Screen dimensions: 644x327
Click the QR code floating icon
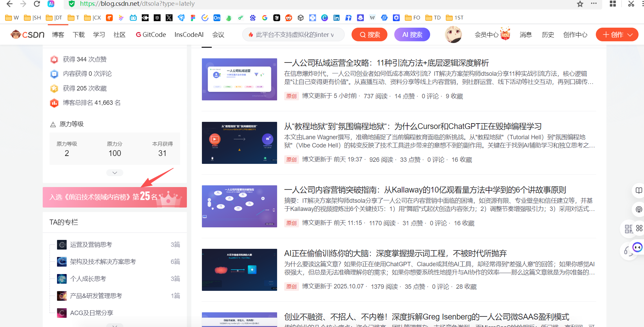tap(628, 229)
